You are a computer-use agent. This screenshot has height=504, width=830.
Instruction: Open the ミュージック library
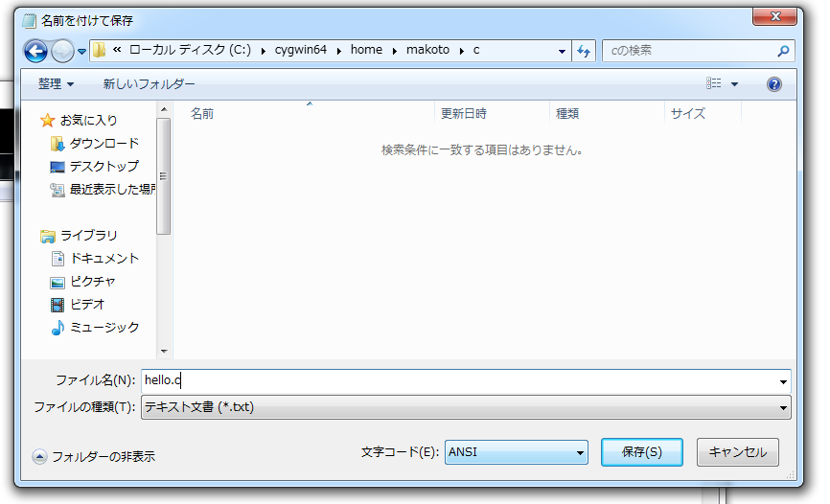click(x=104, y=328)
